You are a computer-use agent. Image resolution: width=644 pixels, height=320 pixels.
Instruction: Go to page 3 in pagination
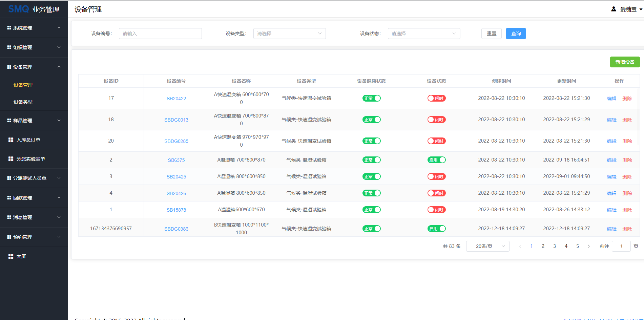click(555, 246)
